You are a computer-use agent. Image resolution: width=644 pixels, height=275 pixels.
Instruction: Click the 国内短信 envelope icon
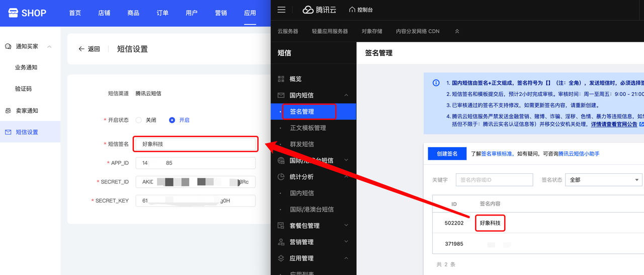tap(281, 95)
